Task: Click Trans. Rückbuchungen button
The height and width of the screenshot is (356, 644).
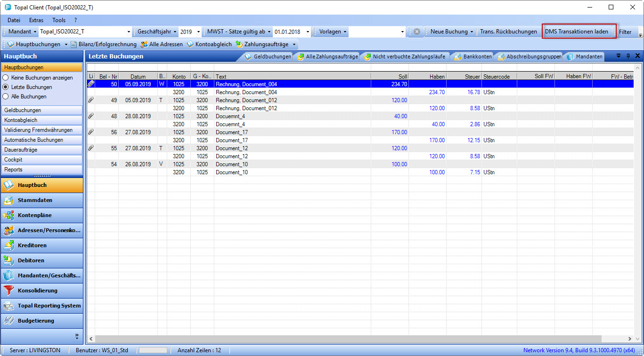Action: (508, 32)
